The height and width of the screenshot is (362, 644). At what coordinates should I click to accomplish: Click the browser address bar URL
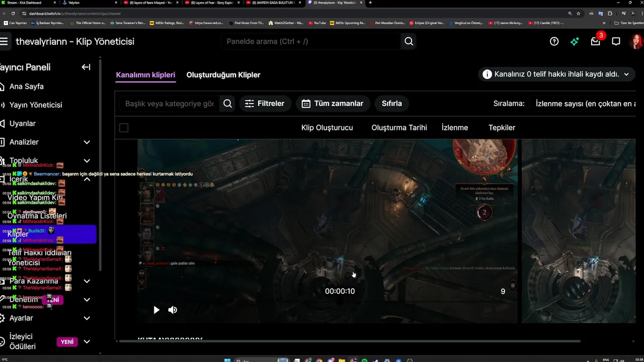click(75, 14)
